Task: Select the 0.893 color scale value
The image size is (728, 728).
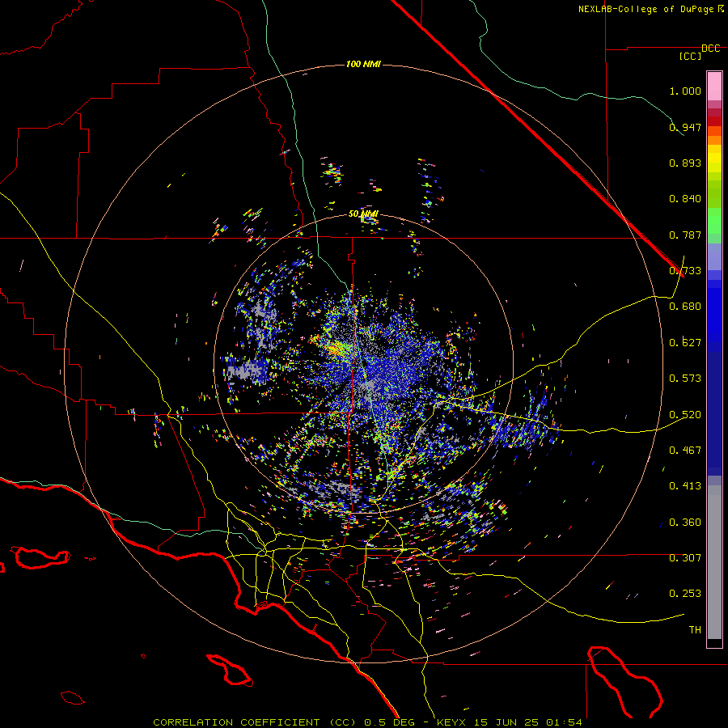Action: pos(685,163)
